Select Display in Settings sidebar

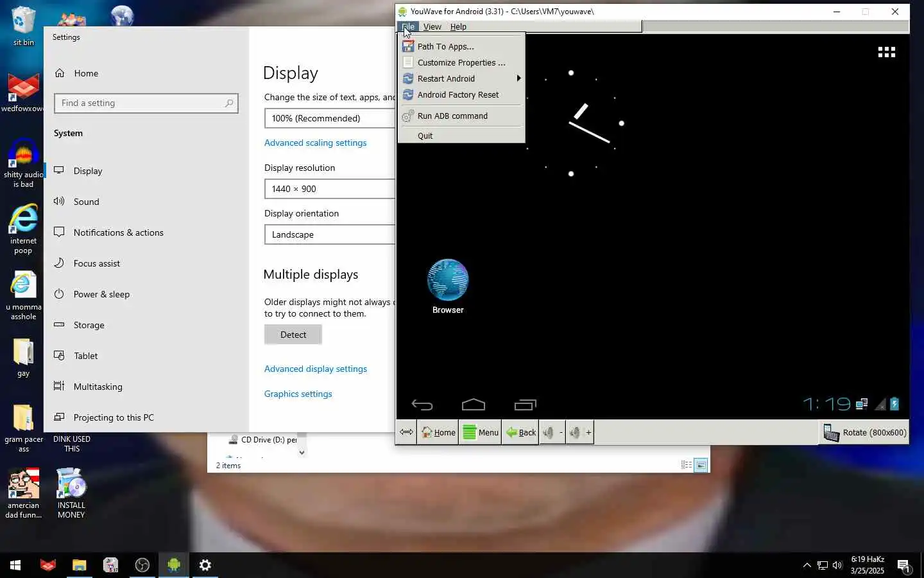[x=146, y=171]
